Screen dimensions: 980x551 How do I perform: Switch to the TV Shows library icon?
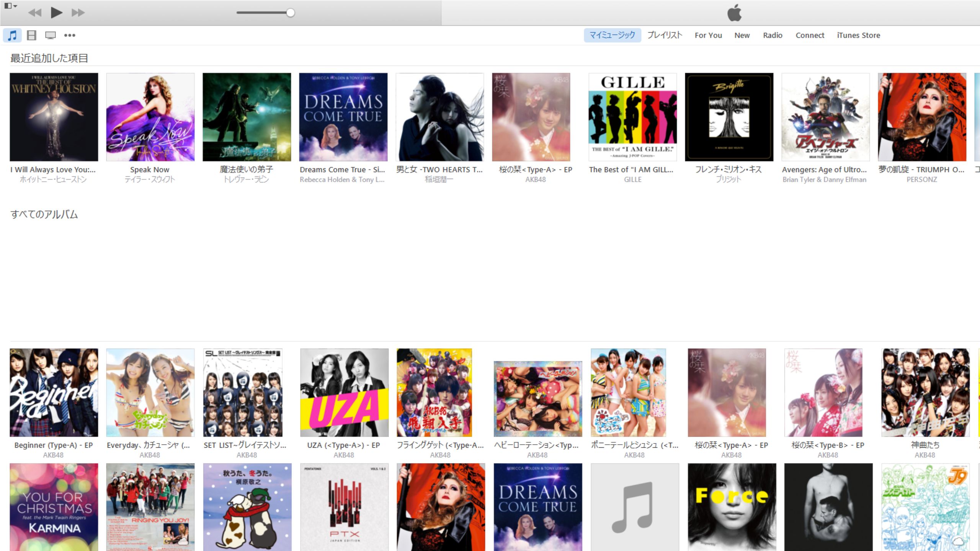[x=51, y=35]
